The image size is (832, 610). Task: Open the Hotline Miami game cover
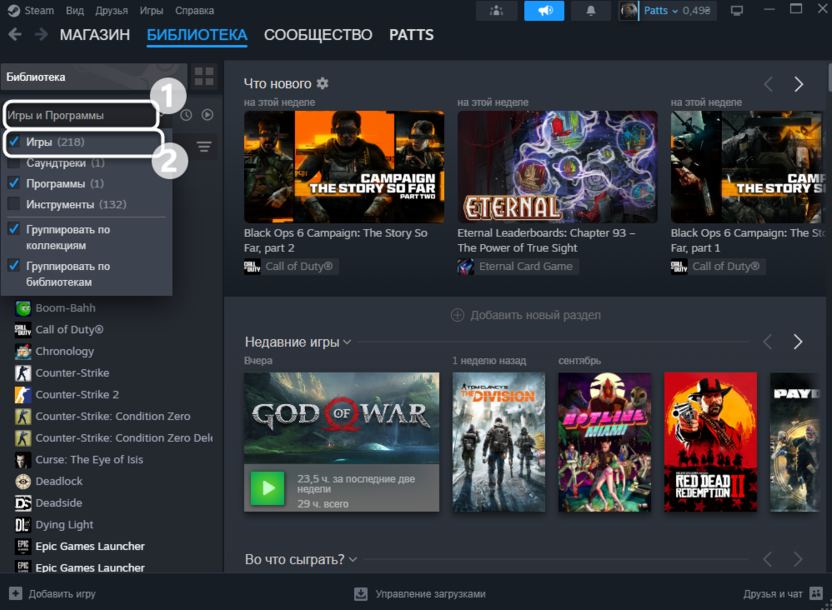coord(604,442)
